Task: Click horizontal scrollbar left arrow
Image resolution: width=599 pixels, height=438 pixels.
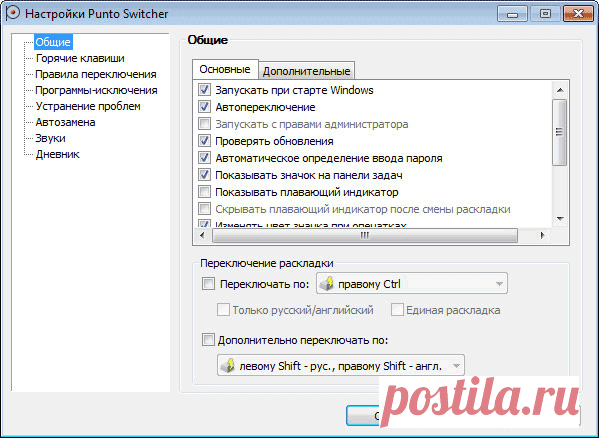Action: 202,235
